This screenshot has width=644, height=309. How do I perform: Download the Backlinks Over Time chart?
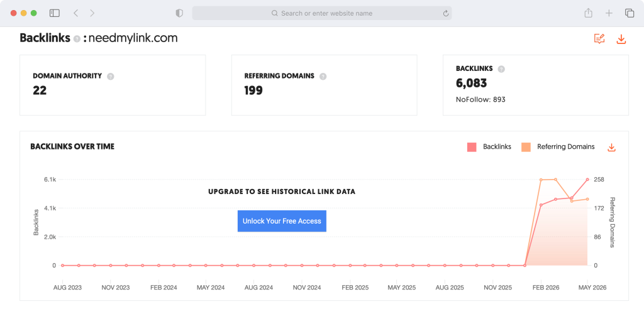(611, 147)
